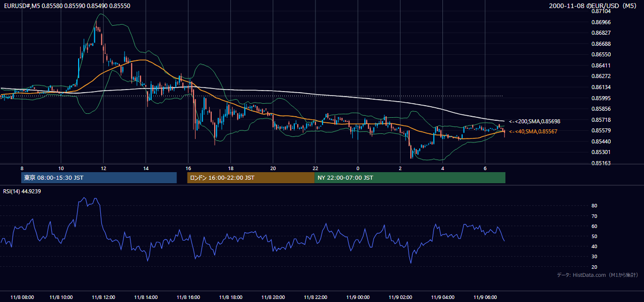The image size is (644, 302).
Task: Click hour label 0 under the price chart
Action: (358, 168)
